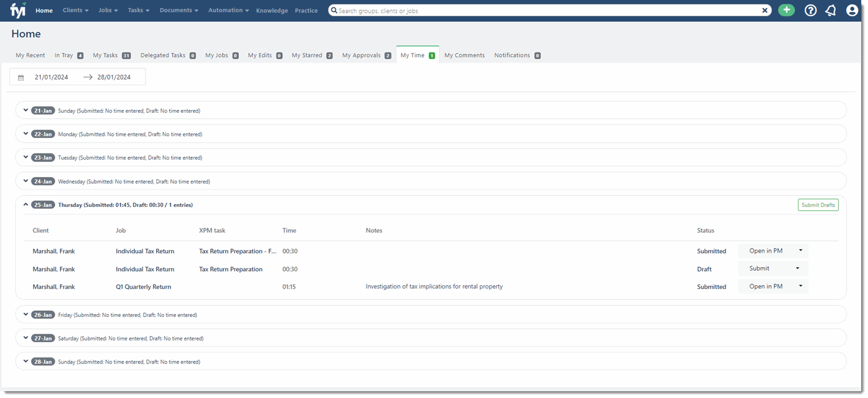Click the 25-Jan date badge

click(x=43, y=205)
